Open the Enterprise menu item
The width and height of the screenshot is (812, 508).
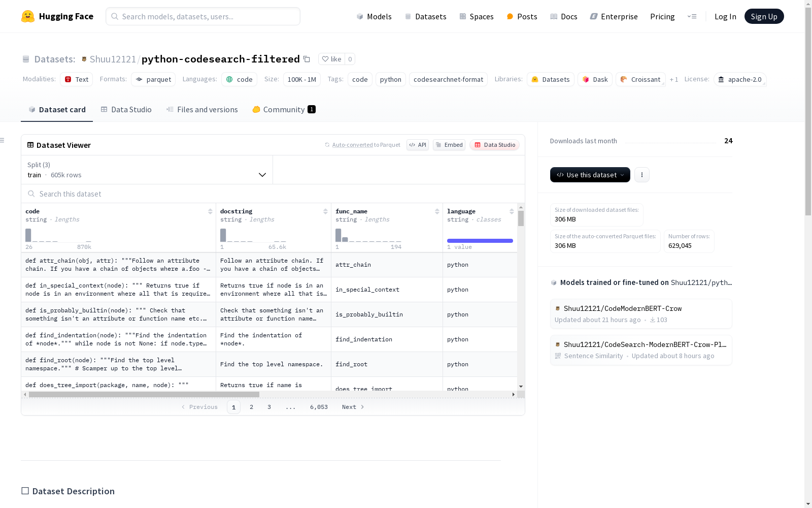click(x=614, y=16)
